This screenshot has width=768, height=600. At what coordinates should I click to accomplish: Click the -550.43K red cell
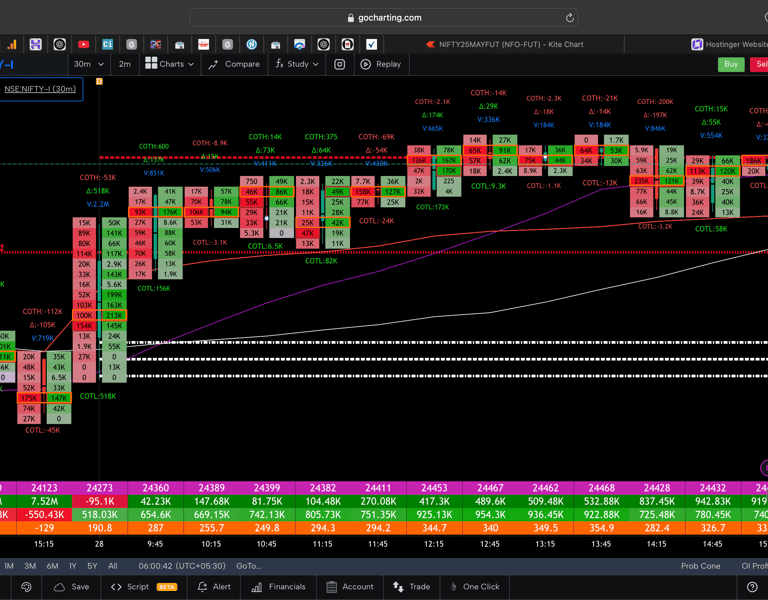pos(44,515)
